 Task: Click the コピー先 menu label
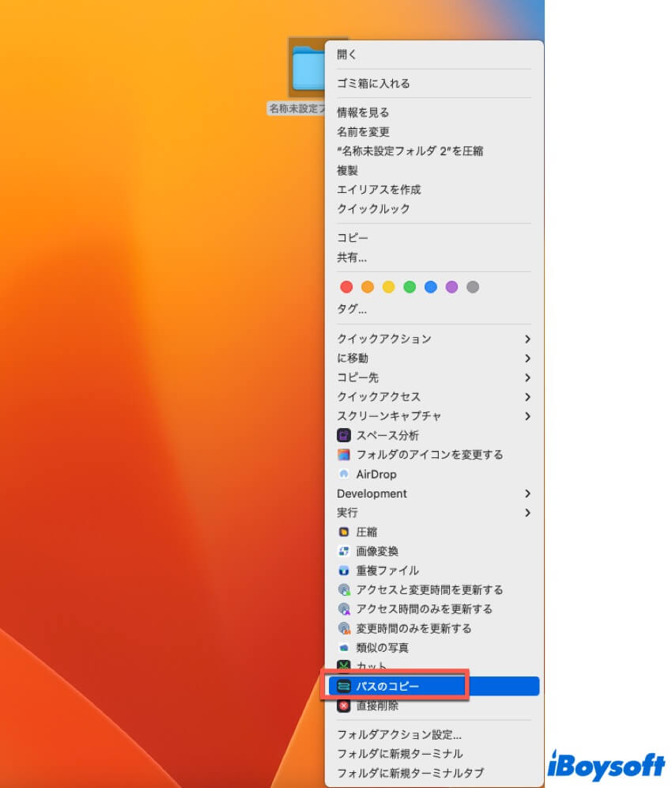(357, 377)
